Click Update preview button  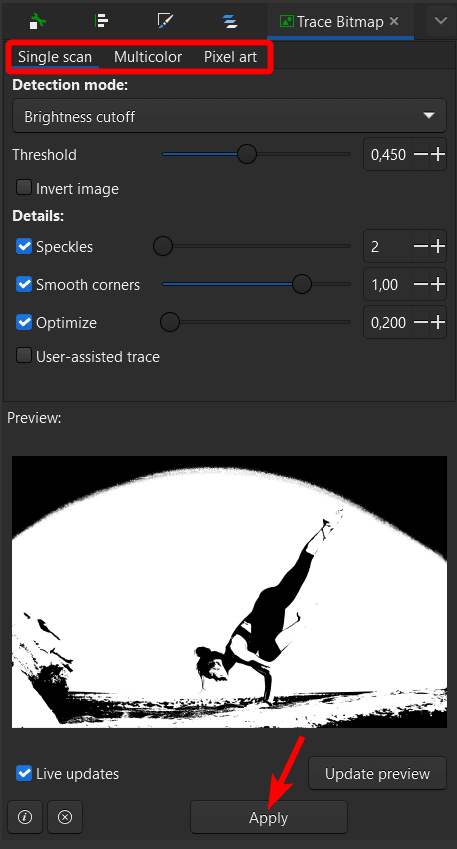pyautogui.click(x=377, y=773)
